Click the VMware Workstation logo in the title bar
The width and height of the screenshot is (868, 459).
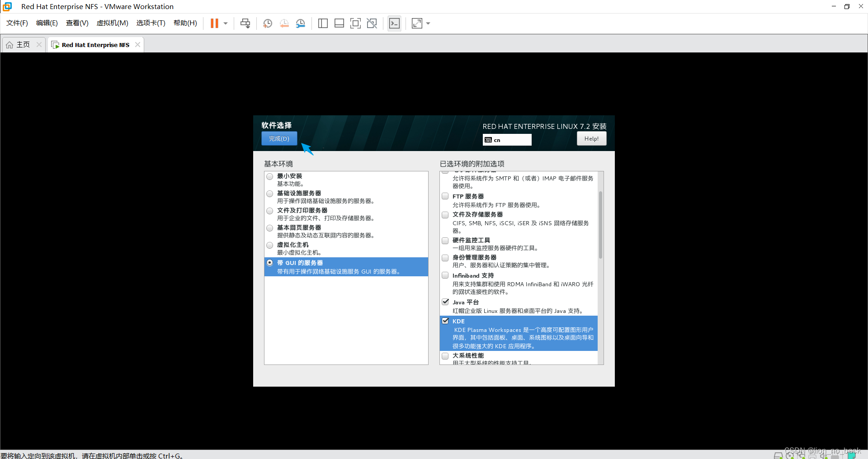[7, 6]
